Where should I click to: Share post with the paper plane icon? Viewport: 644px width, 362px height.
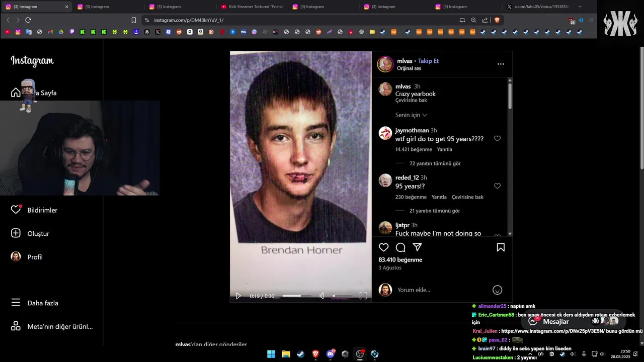417,247
